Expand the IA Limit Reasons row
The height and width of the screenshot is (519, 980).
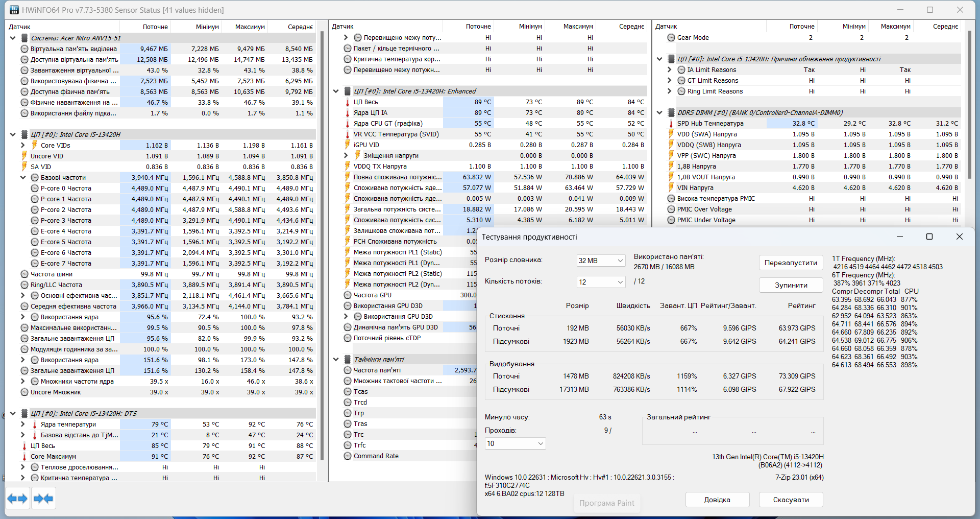click(670, 70)
